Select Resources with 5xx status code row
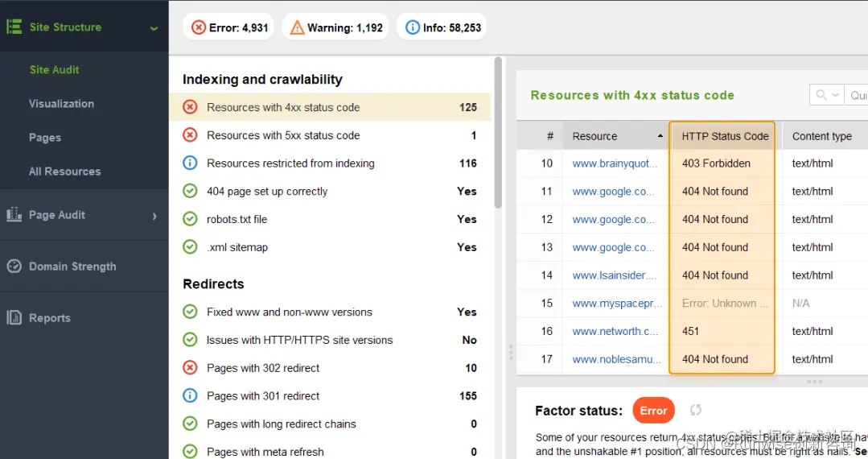 [330, 135]
